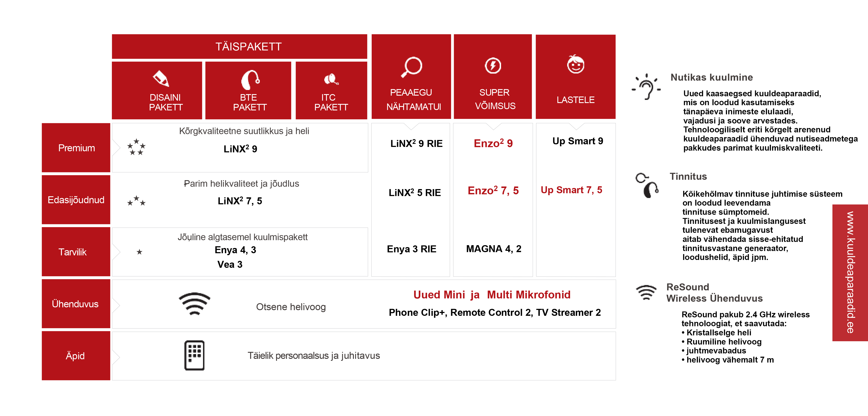Click the Tinnitus heading
Viewport: 868px width, 416px height.
point(688,176)
